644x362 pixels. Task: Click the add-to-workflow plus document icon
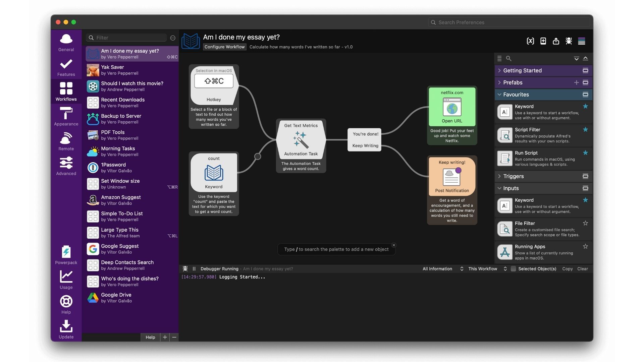tap(543, 41)
